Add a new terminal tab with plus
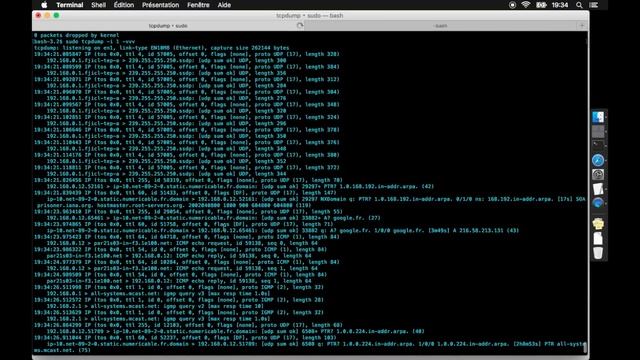 coord(582,26)
